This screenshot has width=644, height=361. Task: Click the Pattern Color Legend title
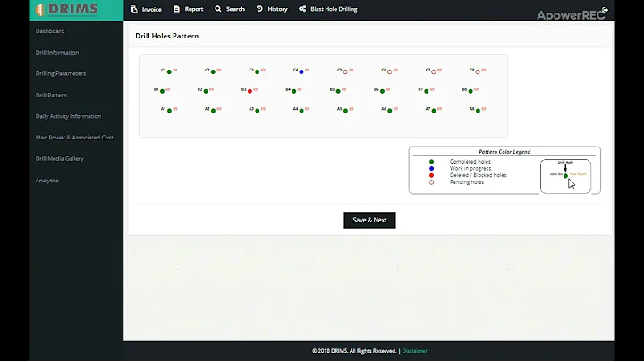[504, 152]
